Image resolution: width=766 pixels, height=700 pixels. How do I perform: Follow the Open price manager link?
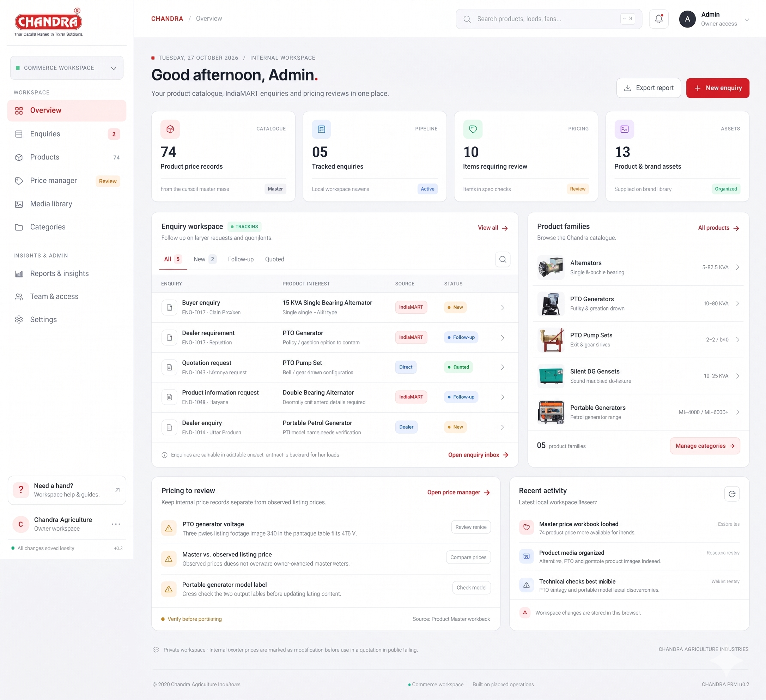tap(458, 492)
